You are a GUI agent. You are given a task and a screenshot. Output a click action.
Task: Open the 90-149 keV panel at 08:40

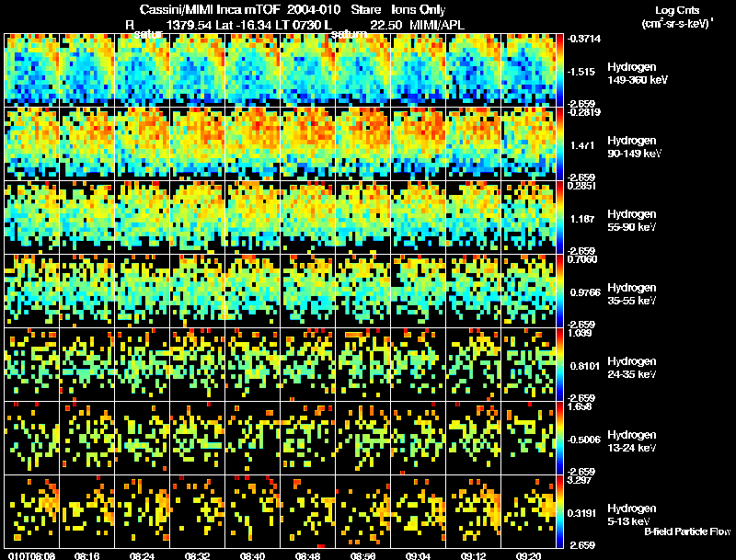point(252,143)
